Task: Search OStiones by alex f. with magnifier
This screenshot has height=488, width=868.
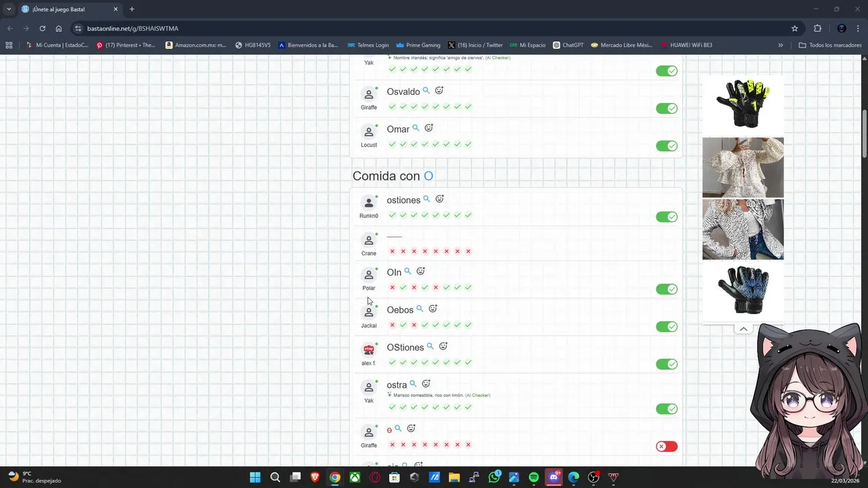Action: tap(430, 346)
